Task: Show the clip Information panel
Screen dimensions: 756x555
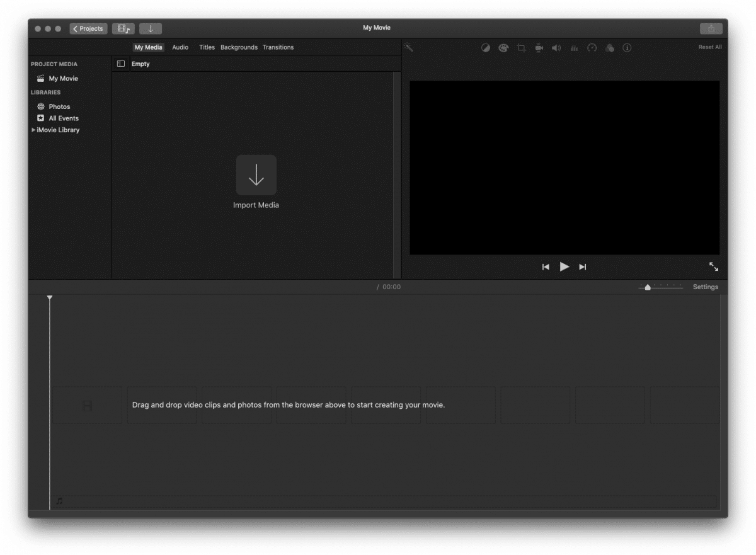Action: point(627,47)
